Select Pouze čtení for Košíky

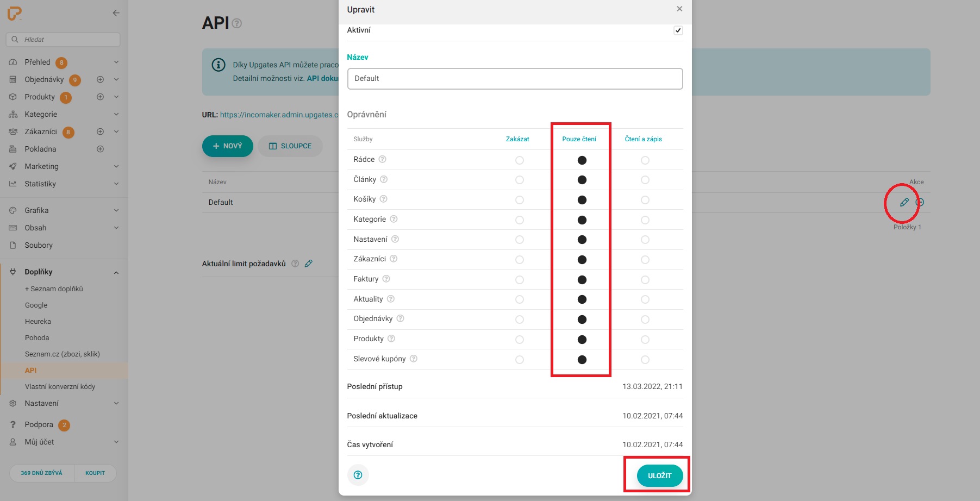[x=582, y=200]
